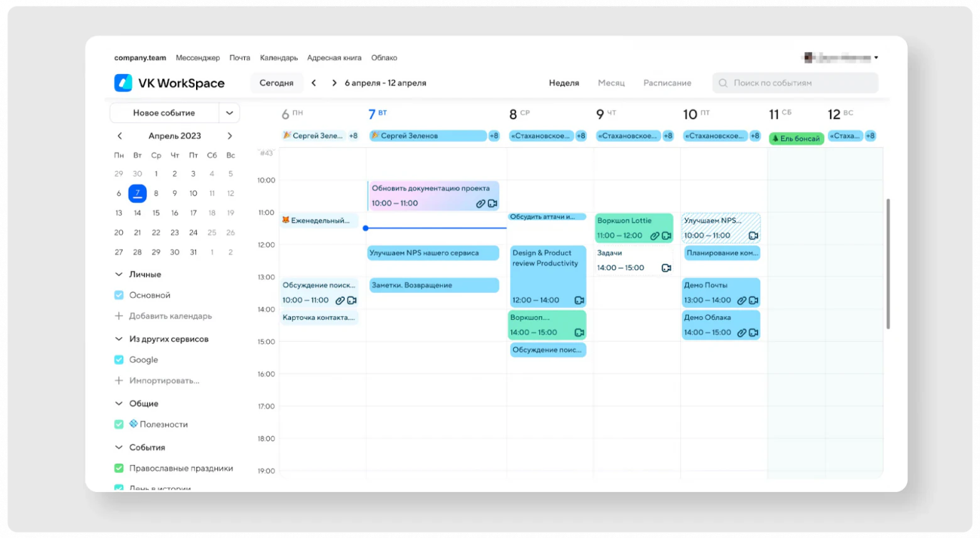Click video icon on Design & Product review
The image size is (980, 538).
tap(579, 300)
